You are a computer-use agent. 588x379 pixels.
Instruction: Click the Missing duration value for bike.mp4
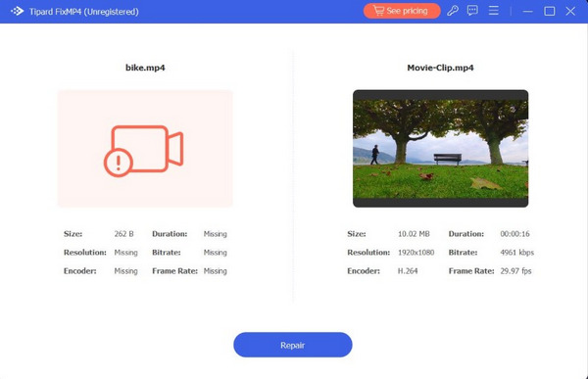tap(216, 234)
